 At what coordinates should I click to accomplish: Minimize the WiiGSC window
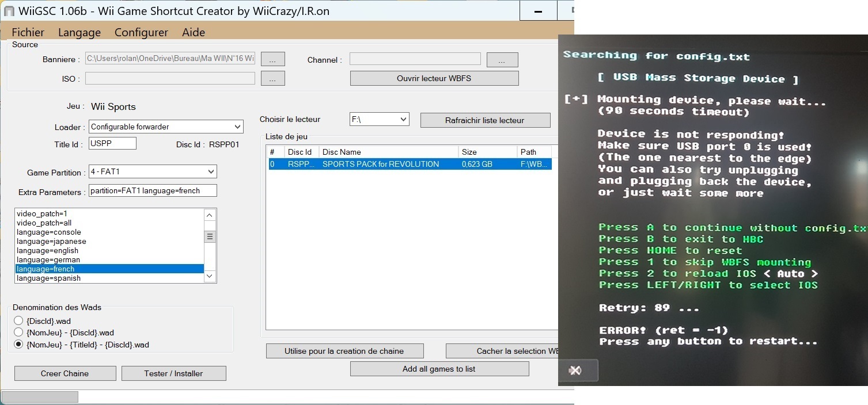[538, 11]
